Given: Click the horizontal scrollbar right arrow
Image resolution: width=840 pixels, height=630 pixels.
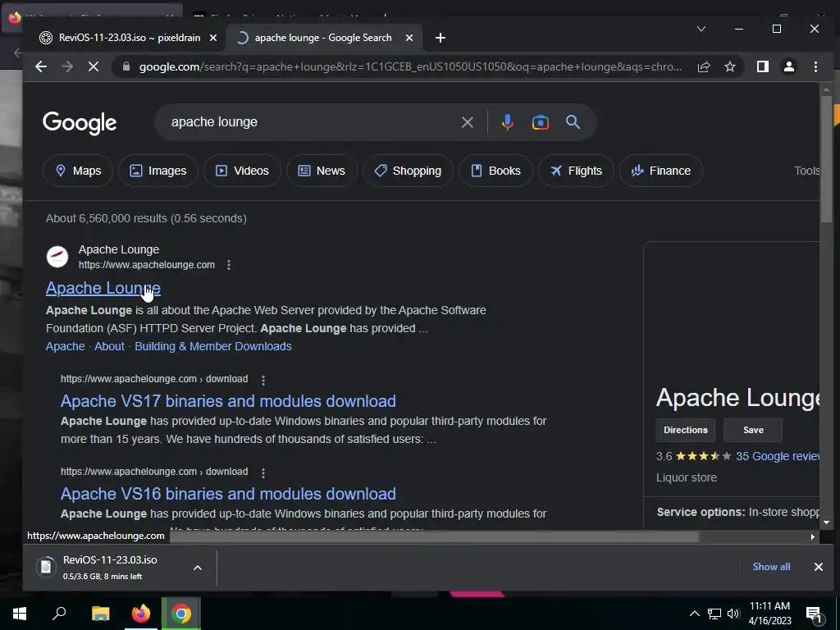Looking at the screenshot, I should 813,536.
